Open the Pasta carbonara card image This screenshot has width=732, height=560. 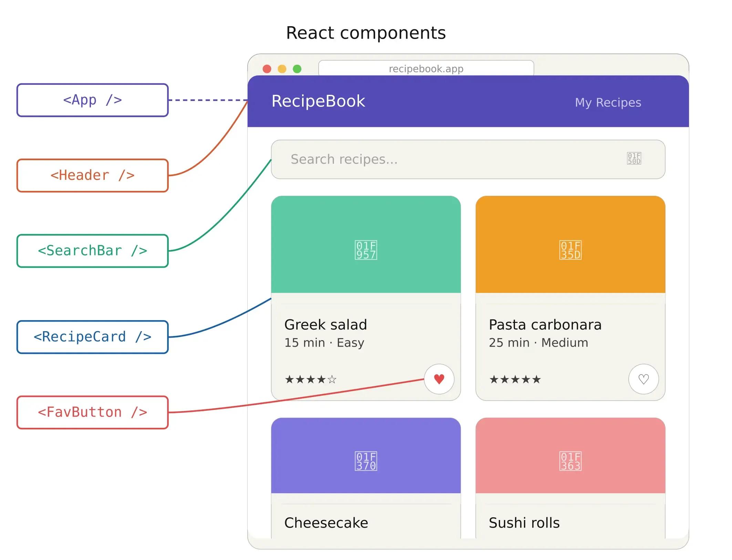[570, 244]
